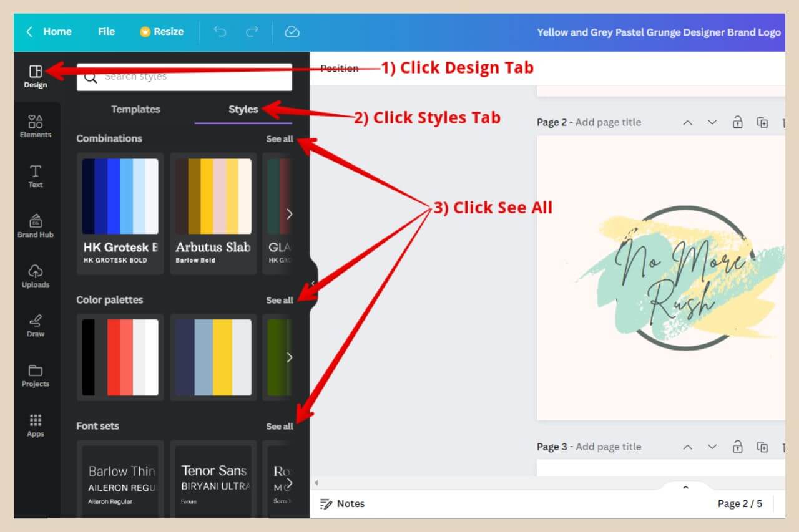
Task: Move Page 2 up
Action: [x=688, y=122]
